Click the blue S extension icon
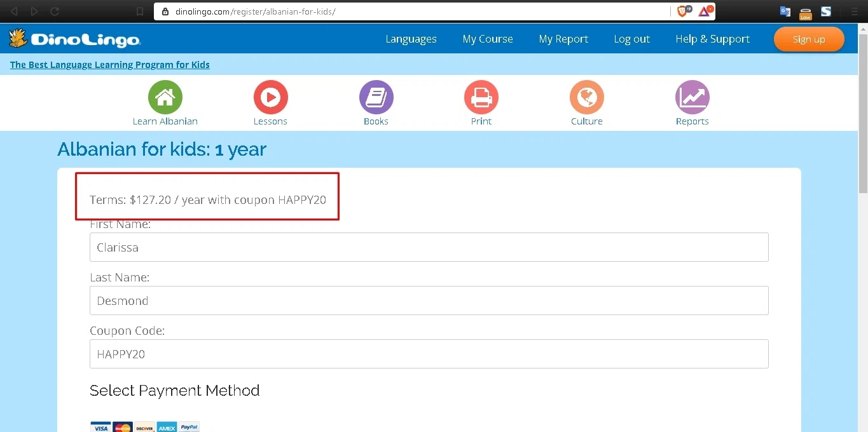 (x=826, y=11)
